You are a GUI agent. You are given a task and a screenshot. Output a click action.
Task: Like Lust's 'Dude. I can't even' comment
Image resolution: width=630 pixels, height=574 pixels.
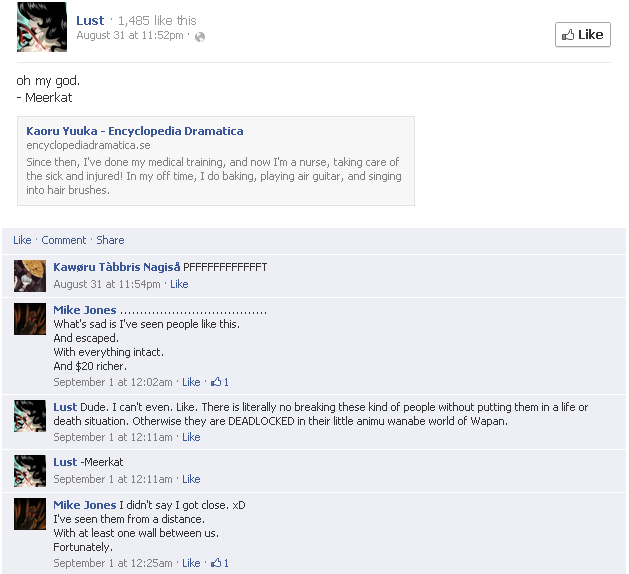point(191,437)
